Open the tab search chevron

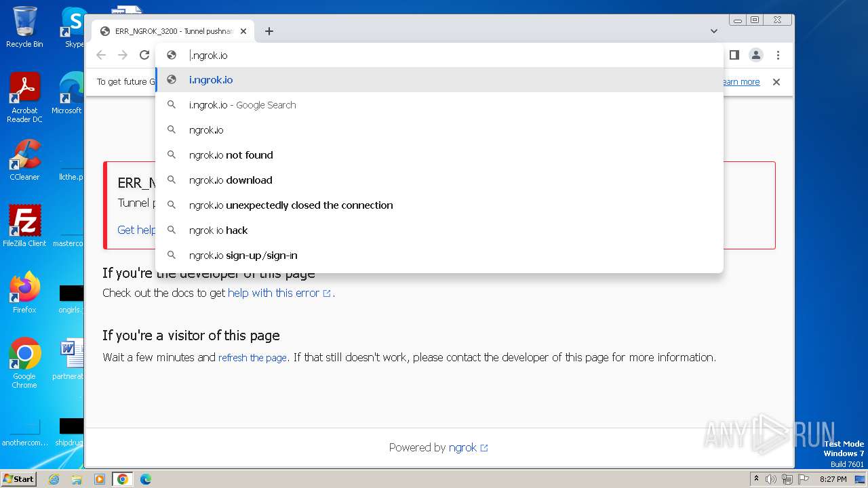(x=714, y=31)
